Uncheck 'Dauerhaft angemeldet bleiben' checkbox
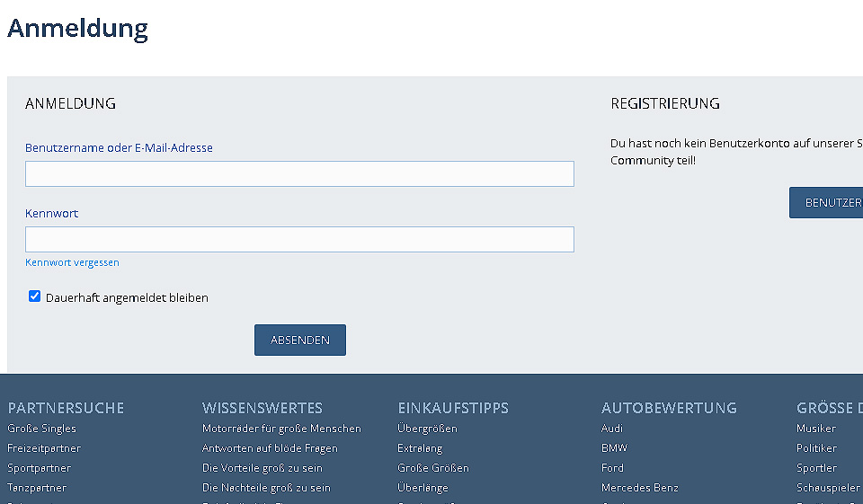This screenshot has height=504, width=863. coord(35,296)
